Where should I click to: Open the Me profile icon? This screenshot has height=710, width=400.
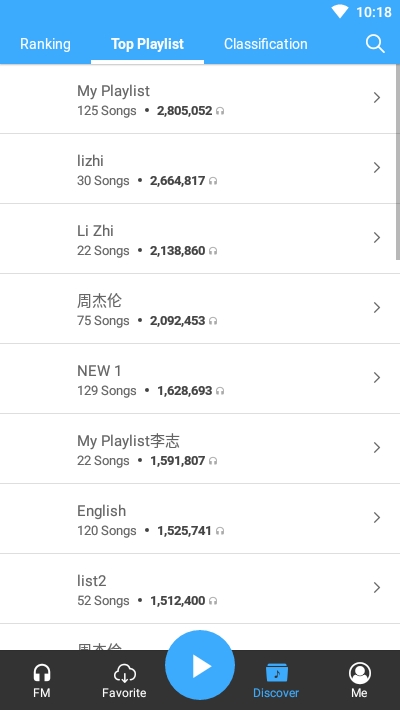359,673
